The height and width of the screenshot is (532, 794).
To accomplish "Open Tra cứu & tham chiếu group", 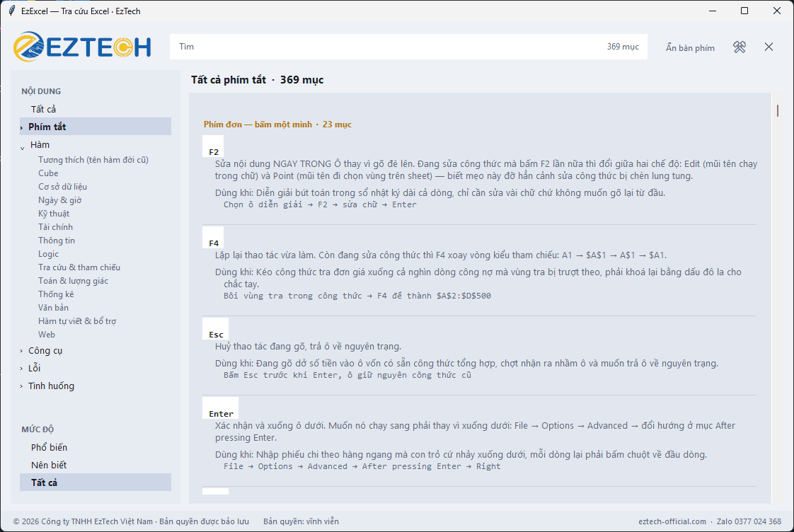I will pyautogui.click(x=79, y=267).
